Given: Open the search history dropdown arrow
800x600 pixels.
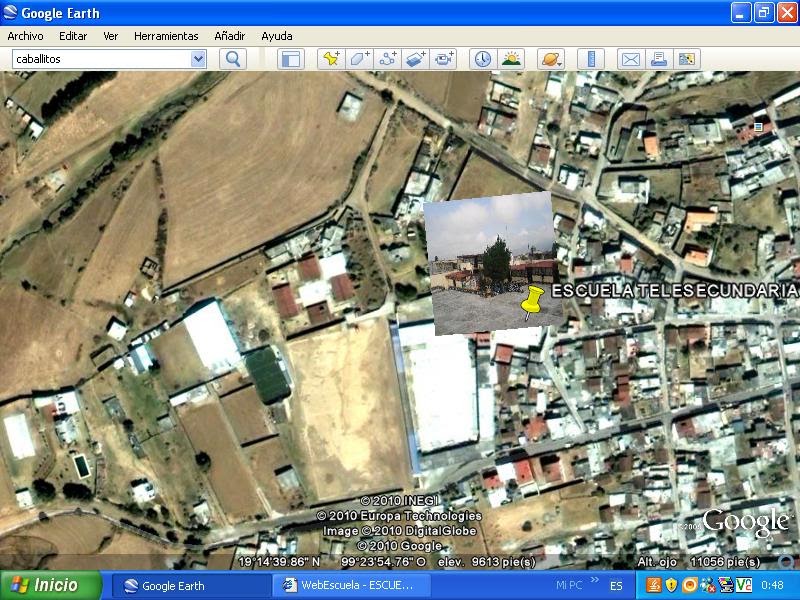Looking at the screenshot, I should 198,59.
